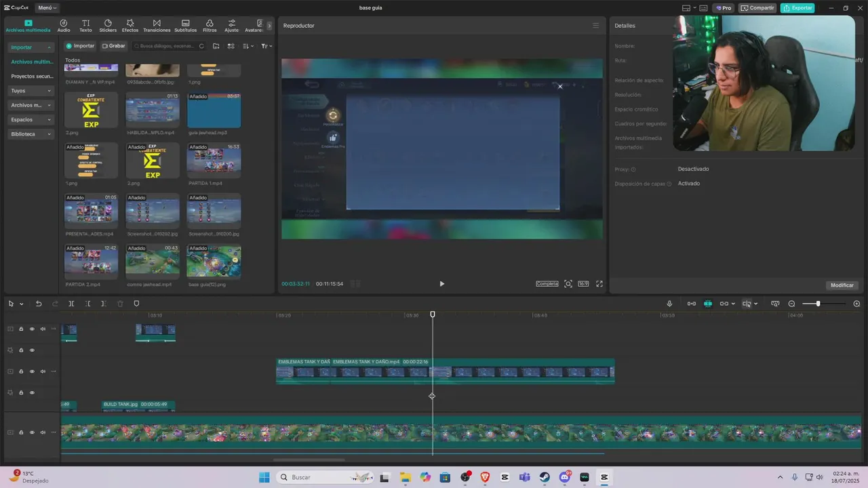This screenshot has width=868, height=488.
Task: Show more tabs with the right arrow
Action: (x=269, y=26)
